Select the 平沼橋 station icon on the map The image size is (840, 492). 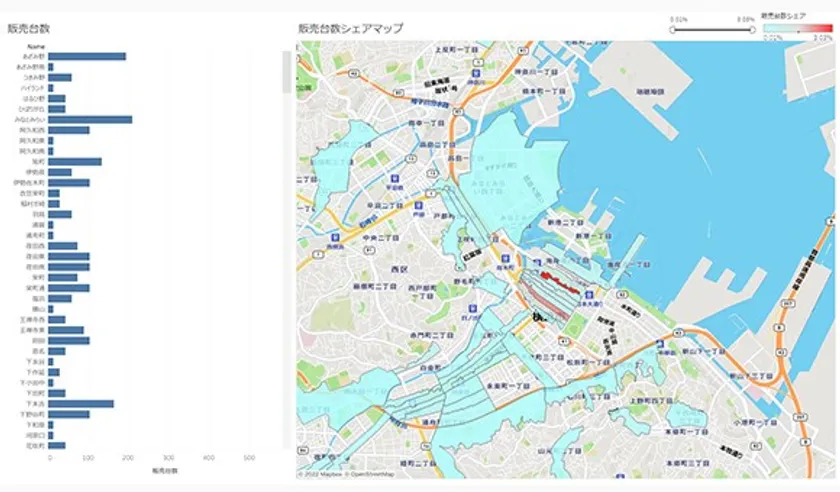tap(394, 178)
